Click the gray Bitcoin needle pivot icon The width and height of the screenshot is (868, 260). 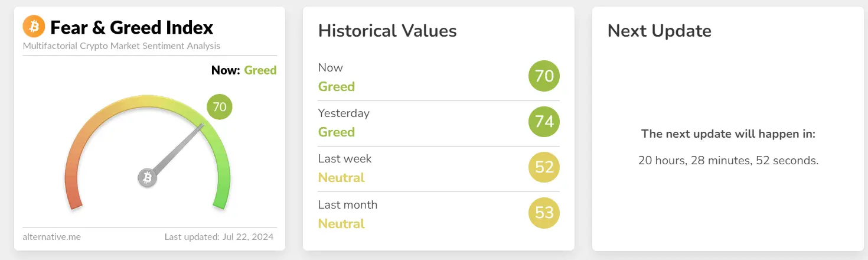148,177
